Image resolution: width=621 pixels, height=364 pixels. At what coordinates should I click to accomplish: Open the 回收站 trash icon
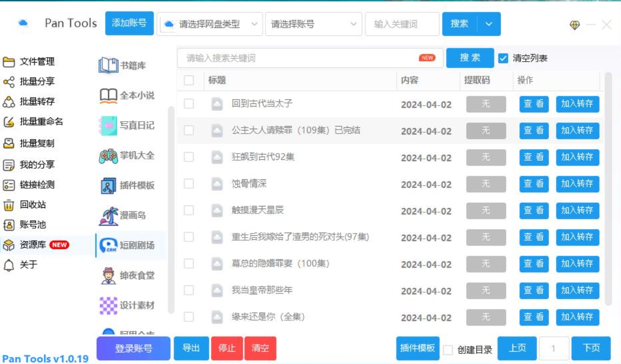9,205
